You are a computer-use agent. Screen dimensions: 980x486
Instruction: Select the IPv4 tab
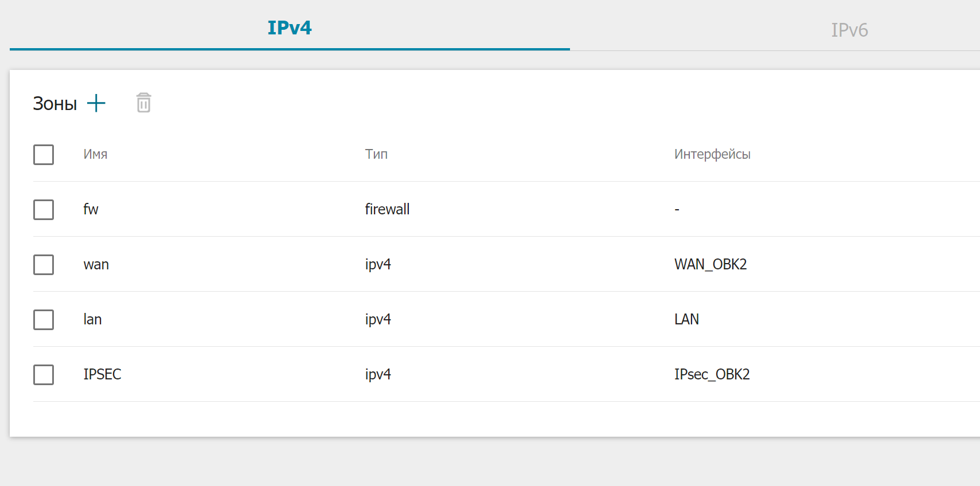coord(290,28)
